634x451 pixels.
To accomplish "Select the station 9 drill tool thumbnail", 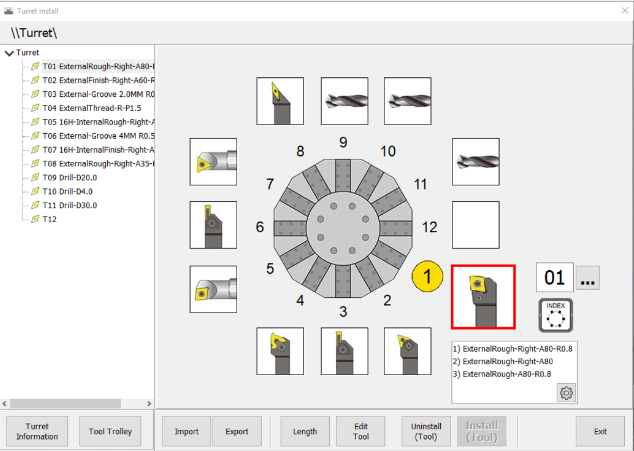I will pyautogui.click(x=344, y=101).
